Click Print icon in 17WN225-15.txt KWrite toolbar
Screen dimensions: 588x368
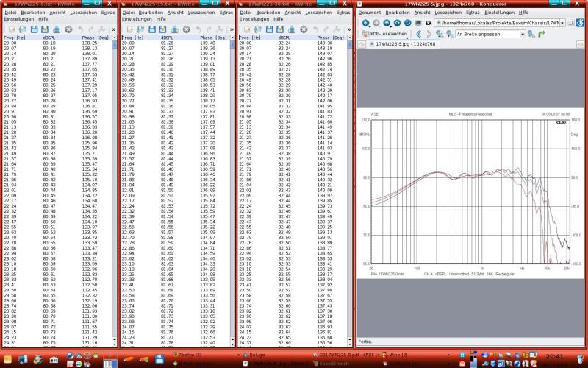click(x=175, y=29)
